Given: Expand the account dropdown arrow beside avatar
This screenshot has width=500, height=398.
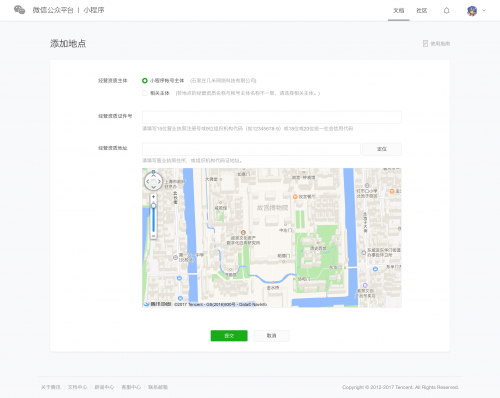Looking at the screenshot, I should click(x=484, y=10).
